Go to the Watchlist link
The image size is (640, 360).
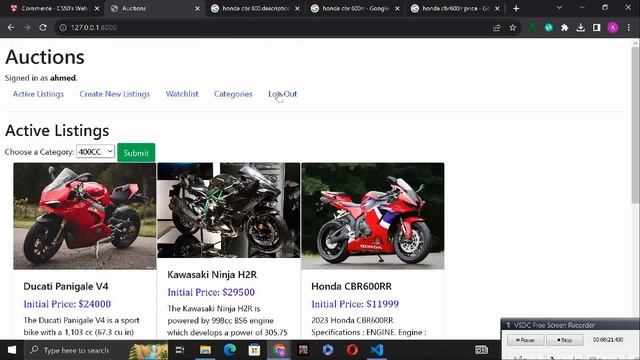[x=182, y=94]
